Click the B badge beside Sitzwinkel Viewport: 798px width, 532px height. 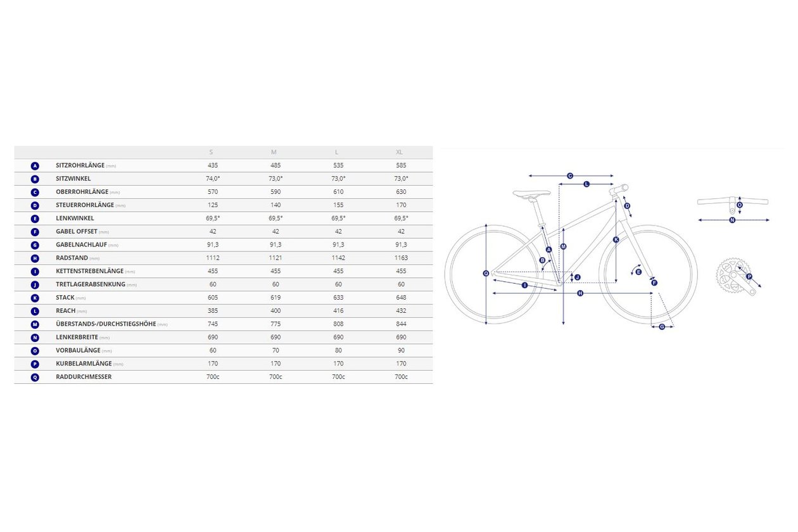[35, 179]
